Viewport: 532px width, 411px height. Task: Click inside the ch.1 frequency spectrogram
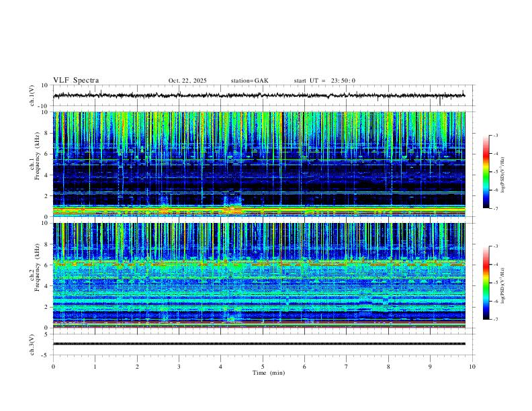(x=259, y=164)
